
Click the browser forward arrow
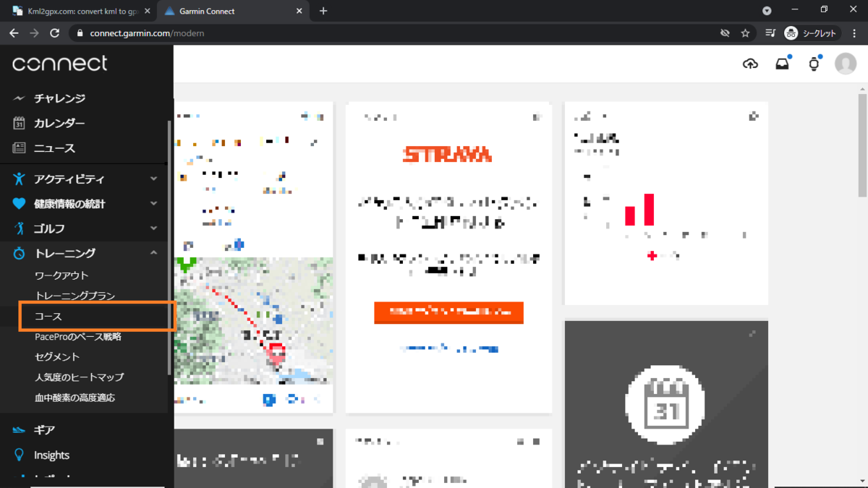(34, 33)
